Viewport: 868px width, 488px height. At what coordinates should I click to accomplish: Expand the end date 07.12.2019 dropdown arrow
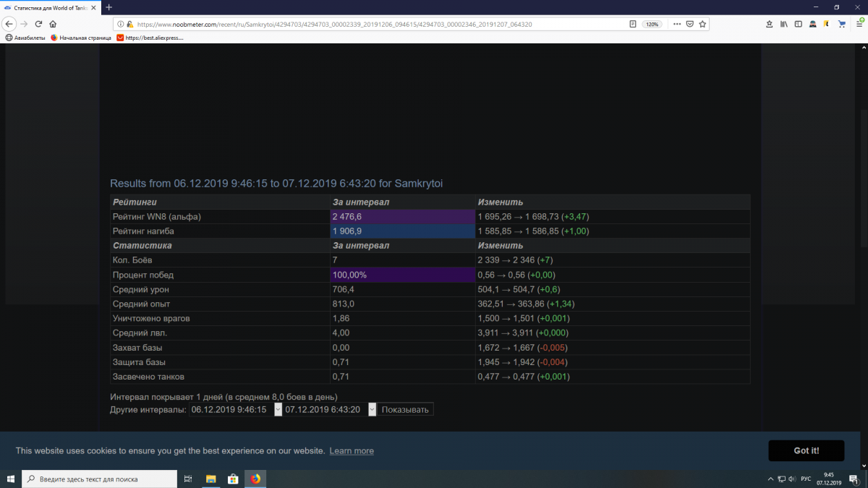click(x=373, y=409)
